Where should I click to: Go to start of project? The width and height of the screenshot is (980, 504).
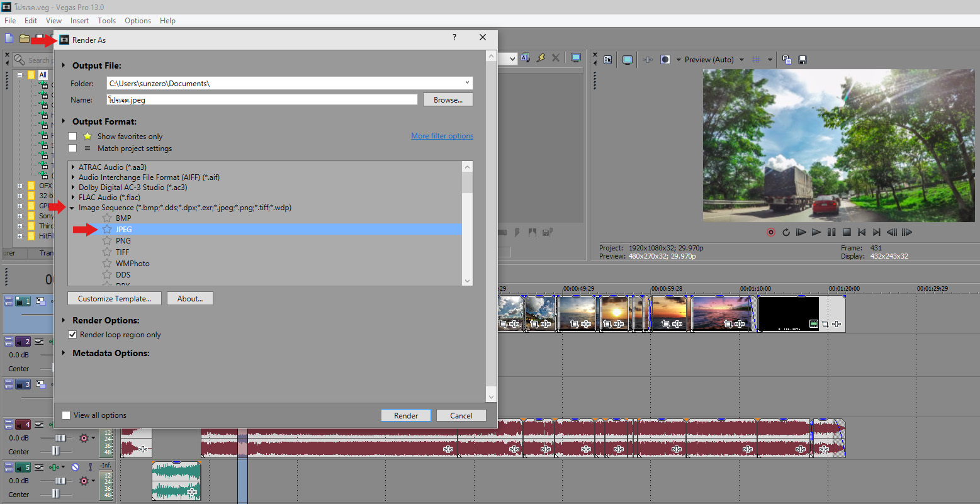[x=862, y=232]
